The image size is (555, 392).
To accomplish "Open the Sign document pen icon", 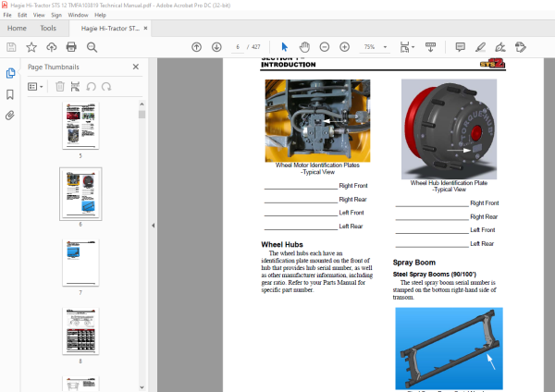I will 500,47.
